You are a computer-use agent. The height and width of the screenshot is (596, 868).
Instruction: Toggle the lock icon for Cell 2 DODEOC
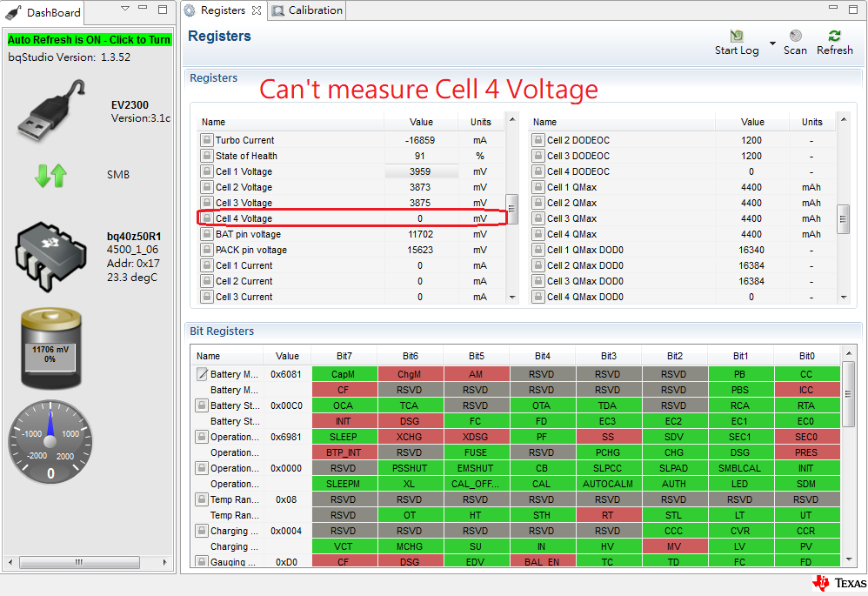coord(537,140)
